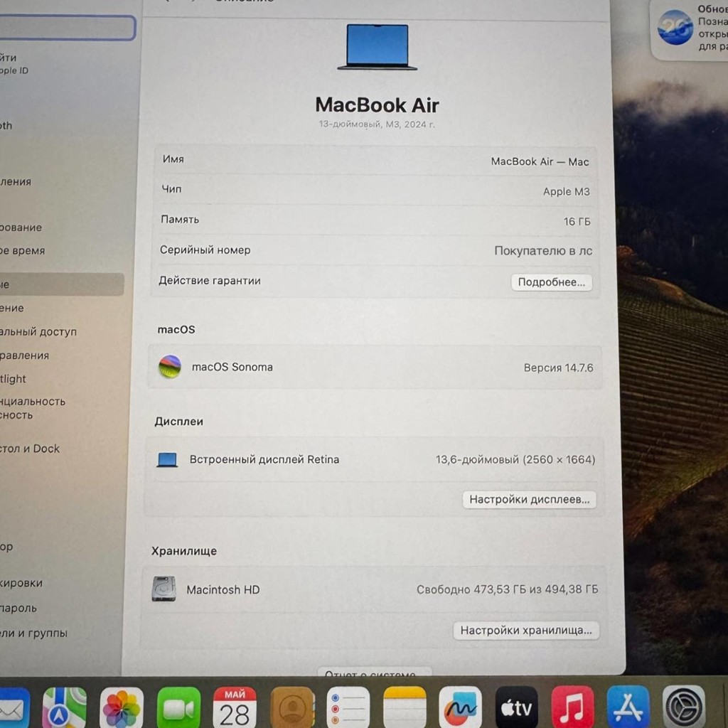728x728 pixels.
Task: Click the sidebar search field
Action: pyautogui.click(x=68, y=28)
